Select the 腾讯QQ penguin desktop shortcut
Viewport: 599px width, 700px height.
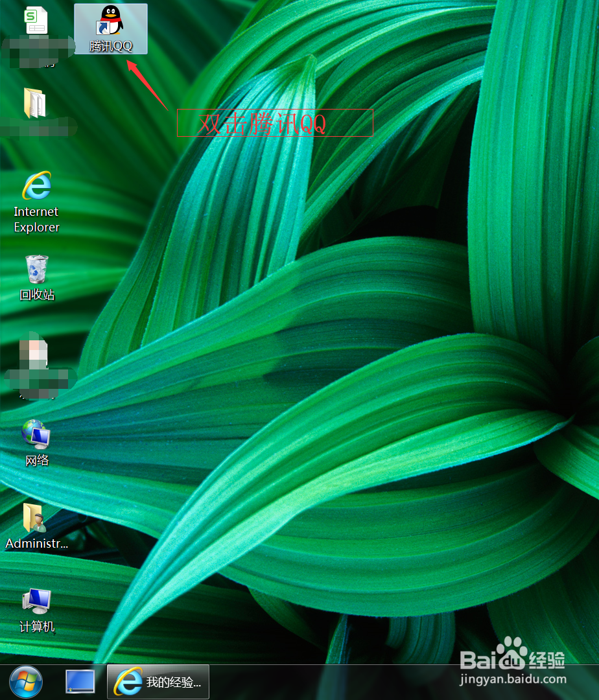click(x=111, y=29)
